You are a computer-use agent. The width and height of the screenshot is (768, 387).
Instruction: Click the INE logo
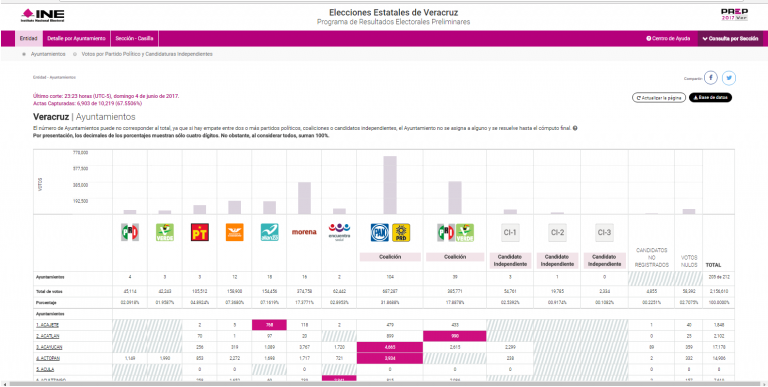(42, 15)
